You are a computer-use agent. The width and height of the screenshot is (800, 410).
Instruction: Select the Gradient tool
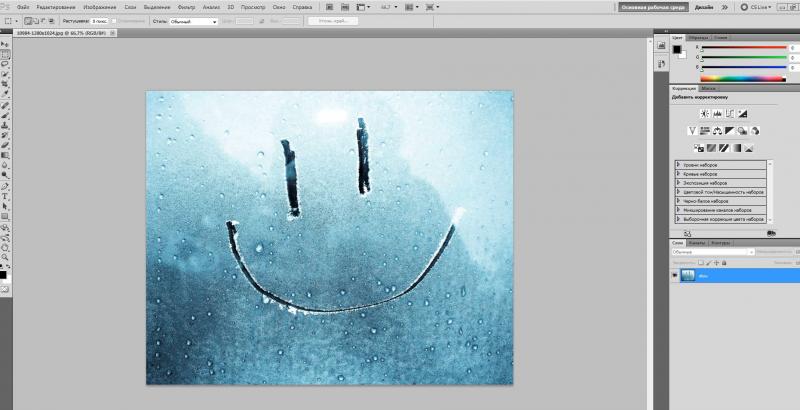[x=5, y=155]
